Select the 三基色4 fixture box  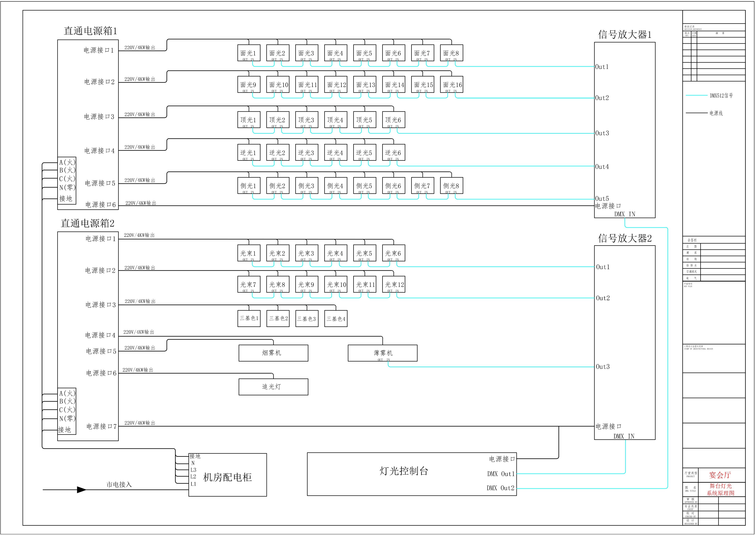coord(336,319)
